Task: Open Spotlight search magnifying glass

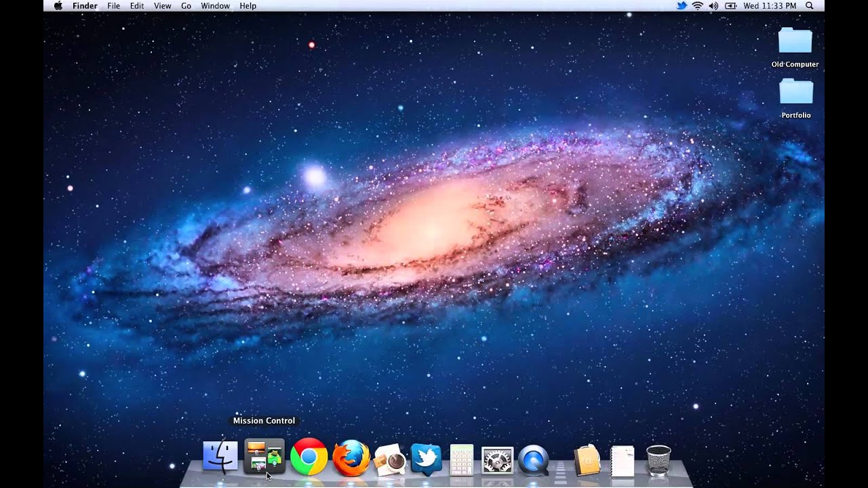Action: pos(809,5)
